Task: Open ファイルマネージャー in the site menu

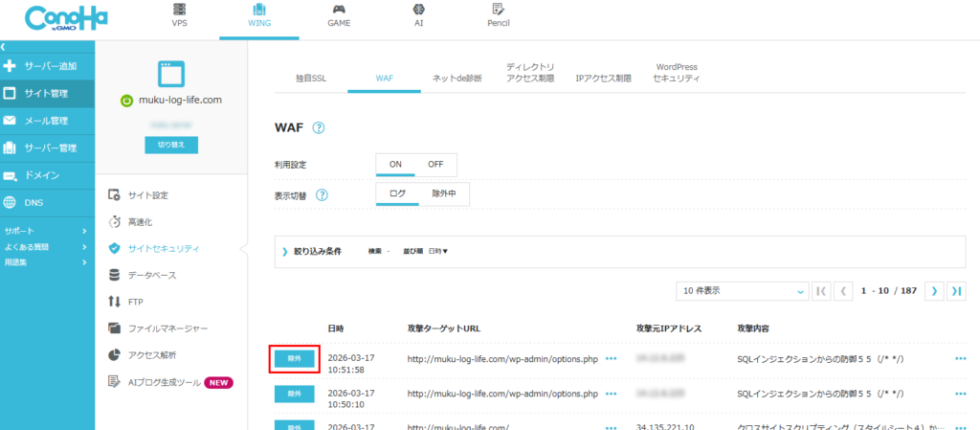Action: point(167,328)
